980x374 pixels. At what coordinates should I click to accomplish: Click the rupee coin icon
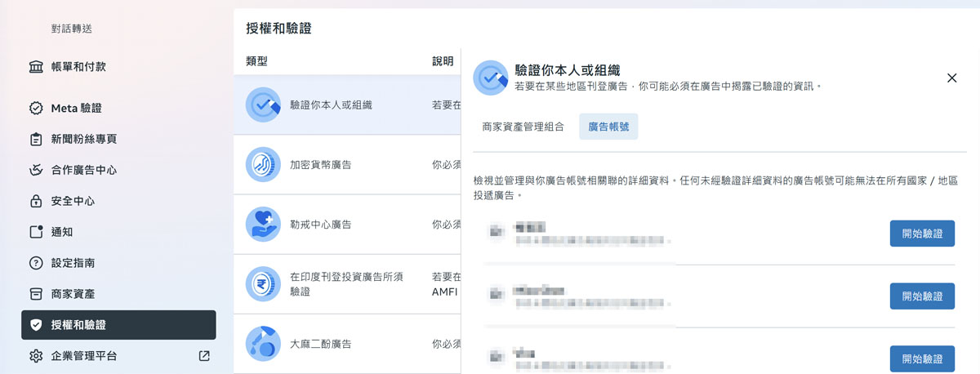263,283
